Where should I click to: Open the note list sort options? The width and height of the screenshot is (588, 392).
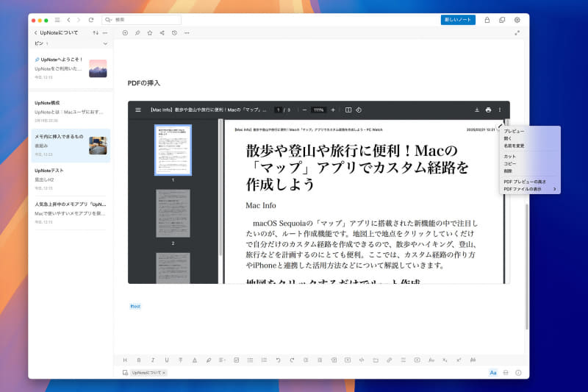point(96,33)
